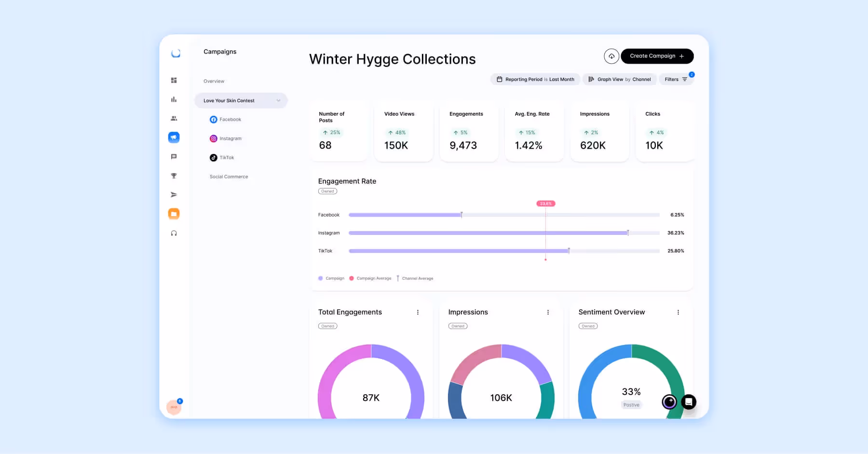Screen dimensions: 868x454
Task: Toggle the Owned label under Engagement Rate
Action: (x=327, y=191)
